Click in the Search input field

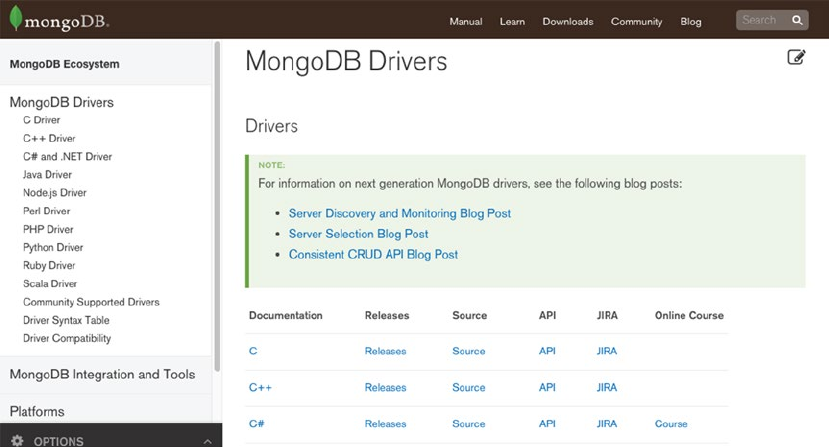pyautogui.click(x=760, y=20)
